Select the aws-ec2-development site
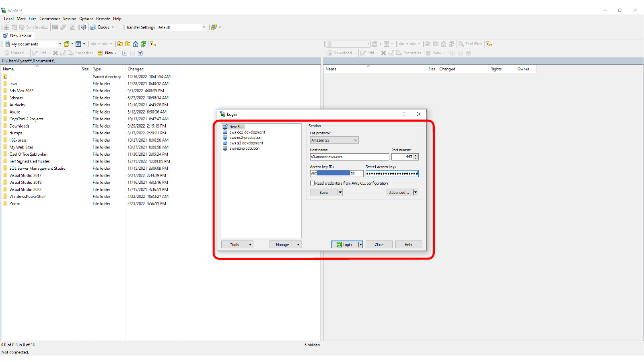Image resolution: width=644 pixels, height=362 pixels. (x=247, y=132)
